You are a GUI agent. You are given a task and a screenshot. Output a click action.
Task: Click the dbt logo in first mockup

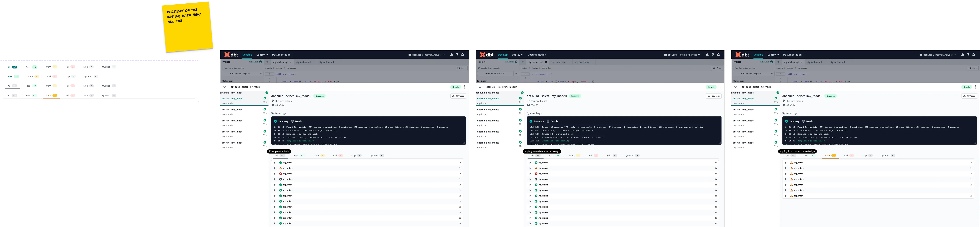click(x=231, y=55)
